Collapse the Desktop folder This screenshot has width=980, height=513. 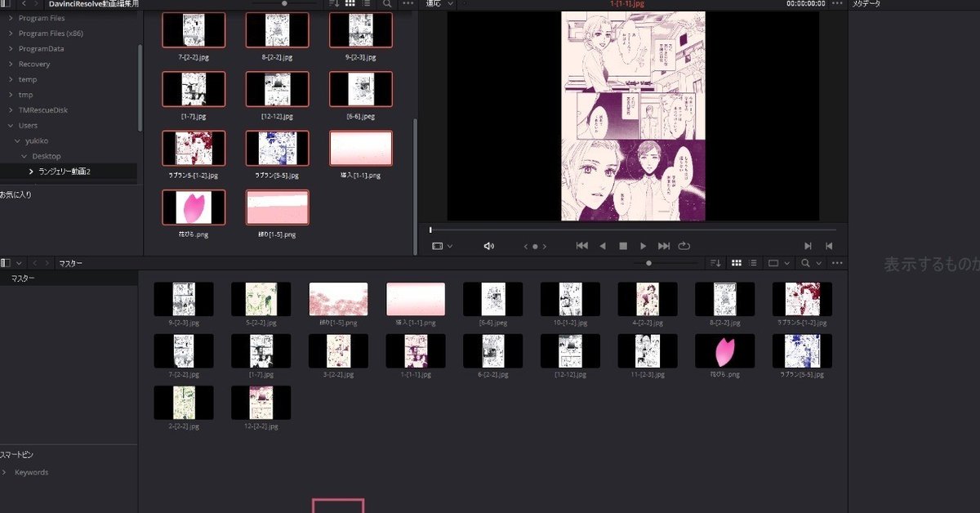tap(24, 156)
